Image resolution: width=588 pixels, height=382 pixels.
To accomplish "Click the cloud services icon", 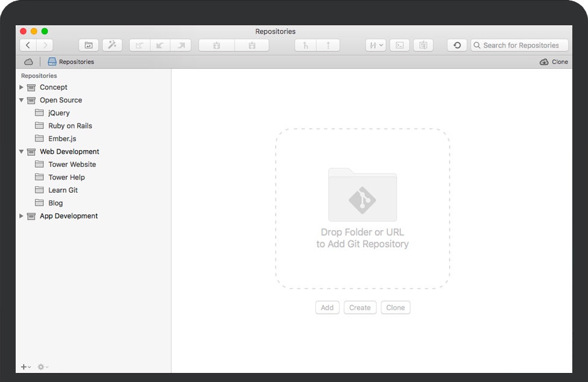I will point(28,61).
